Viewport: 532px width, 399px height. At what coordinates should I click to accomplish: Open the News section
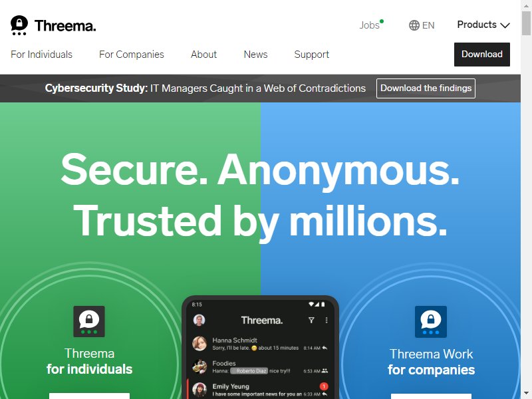pos(255,55)
